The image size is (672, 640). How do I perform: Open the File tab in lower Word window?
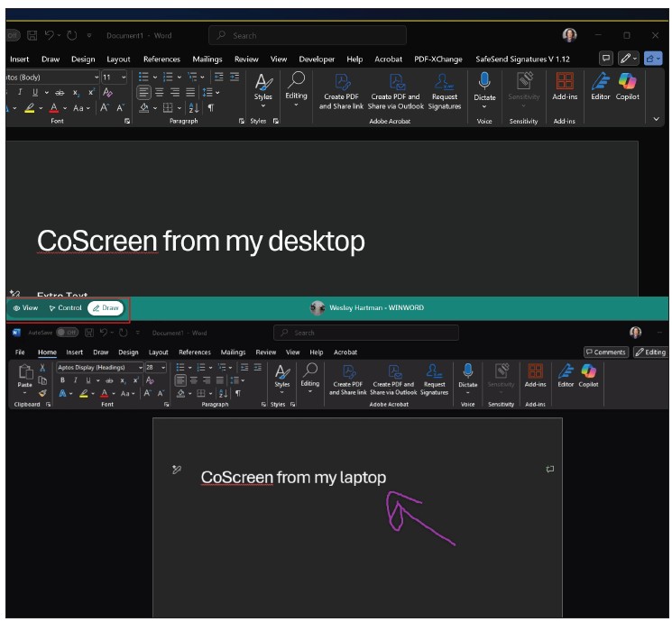[20, 352]
